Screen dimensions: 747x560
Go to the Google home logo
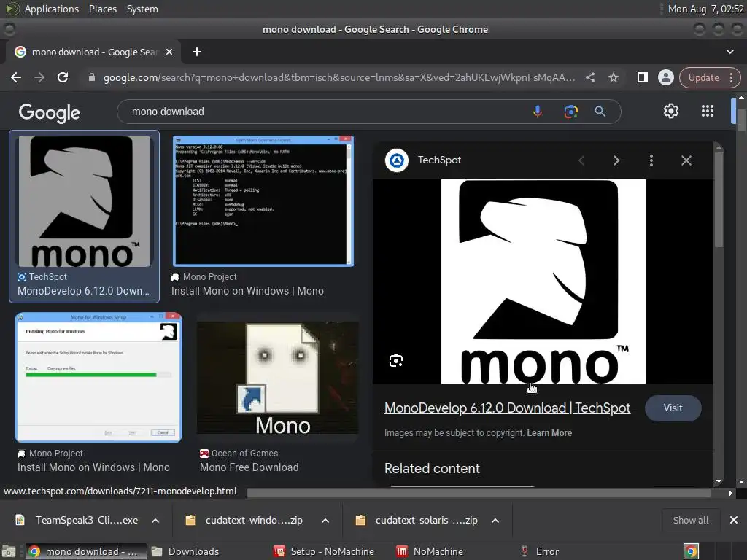pyautogui.click(x=50, y=113)
